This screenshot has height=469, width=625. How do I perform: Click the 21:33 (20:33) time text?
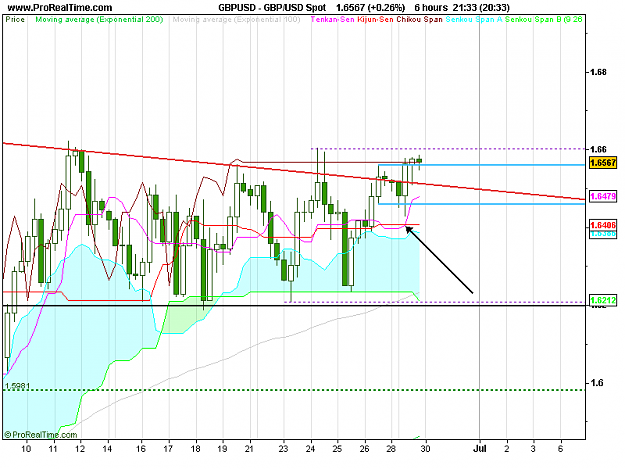481,8
